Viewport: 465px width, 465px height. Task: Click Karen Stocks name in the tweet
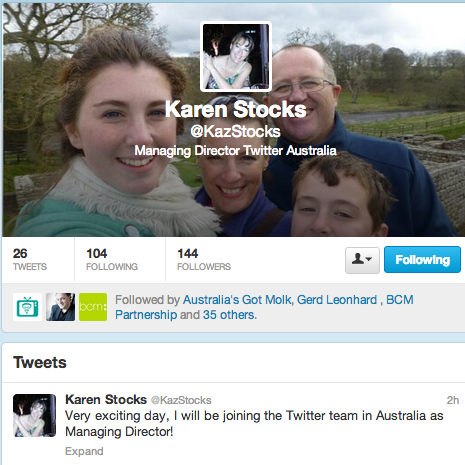[x=106, y=399]
